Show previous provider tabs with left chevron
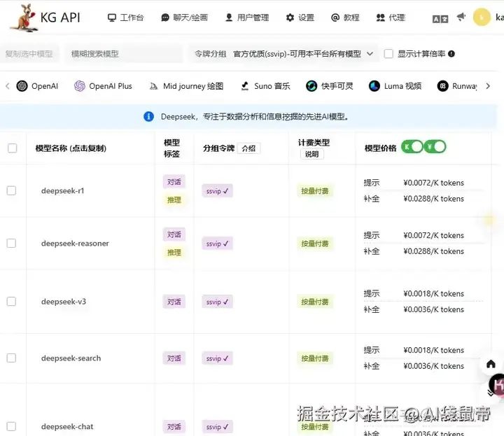 8,86
